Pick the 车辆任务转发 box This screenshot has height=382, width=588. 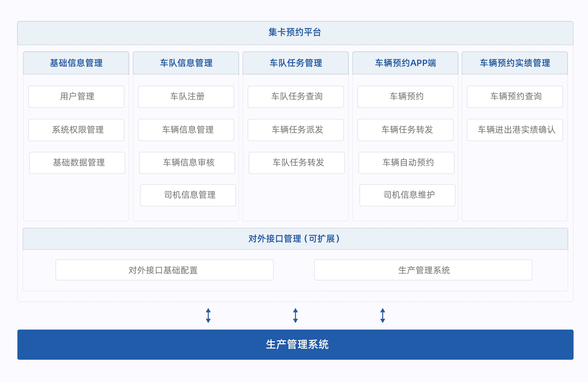(x=405, y=130)
